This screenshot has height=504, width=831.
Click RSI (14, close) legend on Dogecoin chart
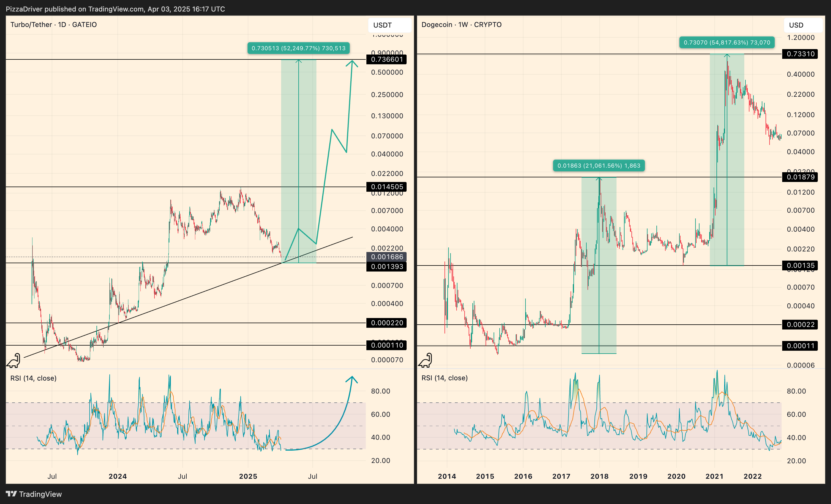[445, 378]
